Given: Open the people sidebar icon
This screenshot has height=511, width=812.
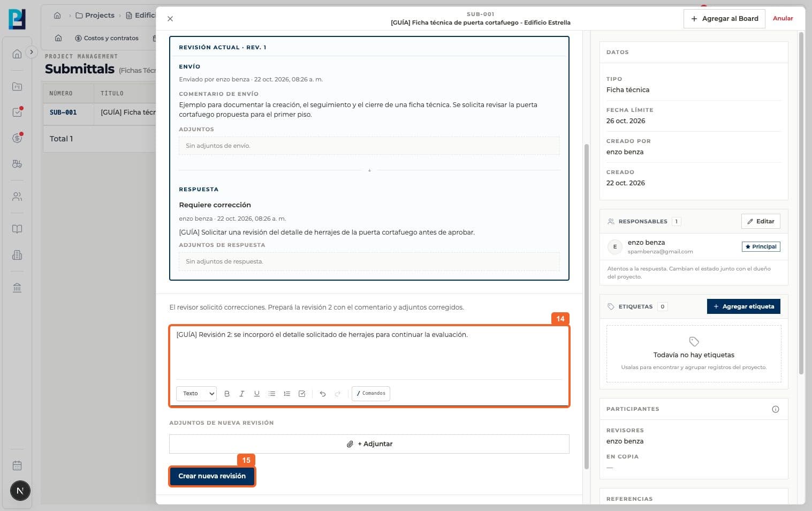Looking at the screenshot, I should tap(17, 197).
